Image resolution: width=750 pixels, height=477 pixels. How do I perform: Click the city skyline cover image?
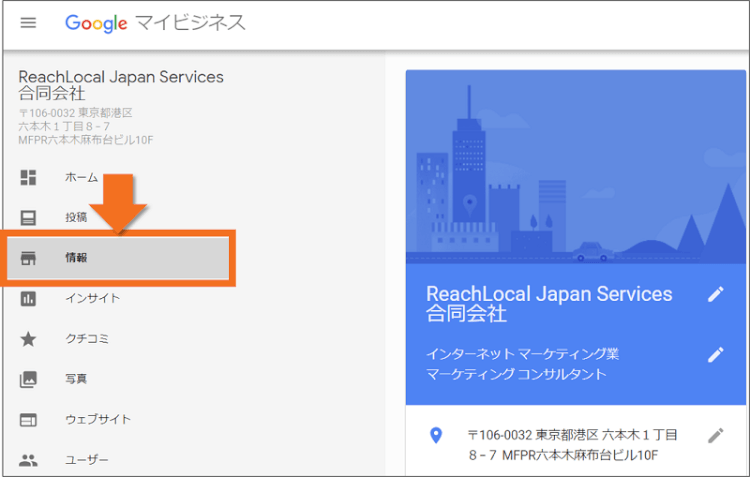[575, 167]
